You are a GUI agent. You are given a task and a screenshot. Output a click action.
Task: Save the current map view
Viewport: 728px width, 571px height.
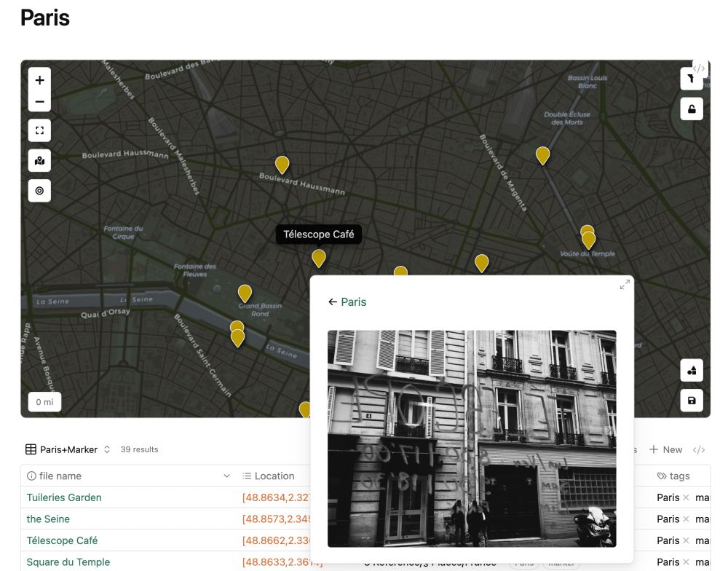(x=691, y=400)
